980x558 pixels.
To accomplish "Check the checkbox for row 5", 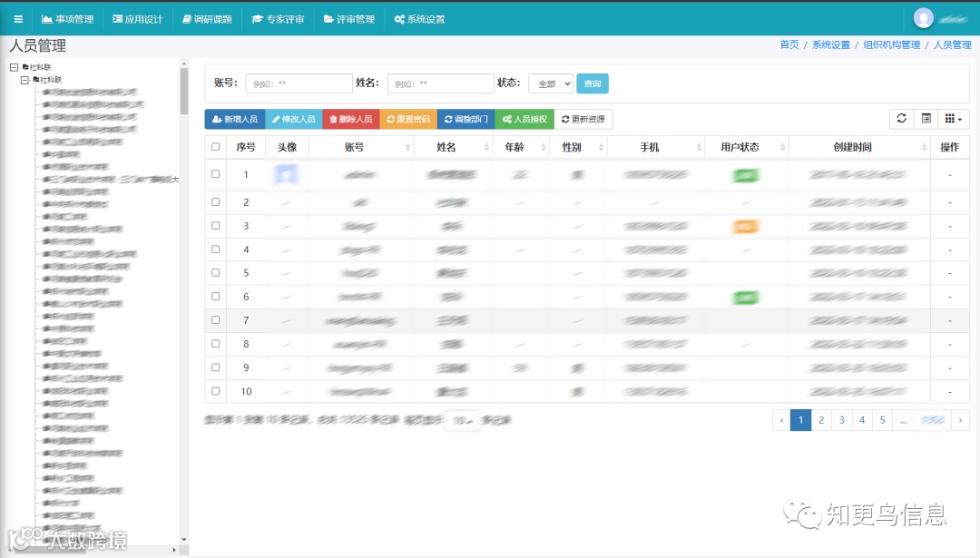I will [x=216, y=272].
